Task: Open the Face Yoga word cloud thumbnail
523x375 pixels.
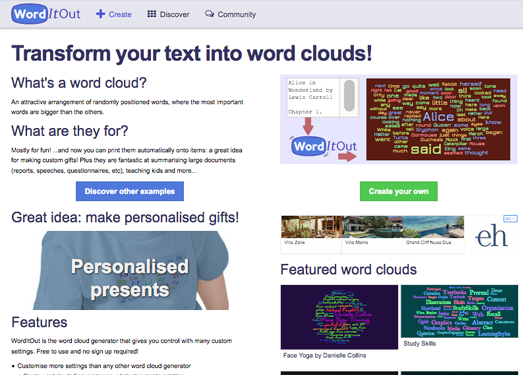Action: [x=339, y=317]
